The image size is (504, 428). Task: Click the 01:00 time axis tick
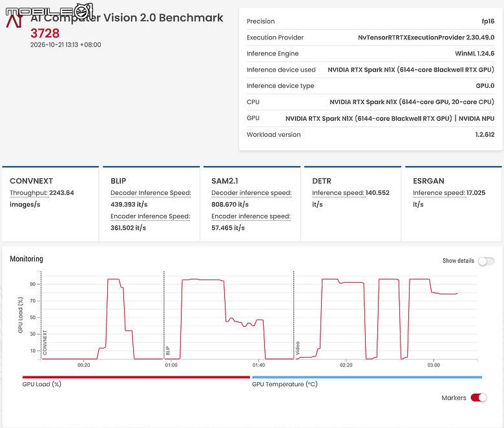[x=171, y=365]
